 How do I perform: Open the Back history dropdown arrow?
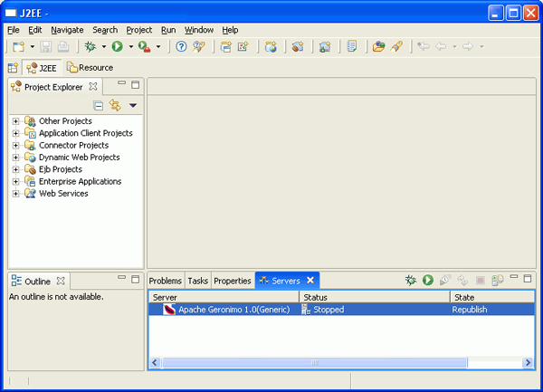point(454,46)
